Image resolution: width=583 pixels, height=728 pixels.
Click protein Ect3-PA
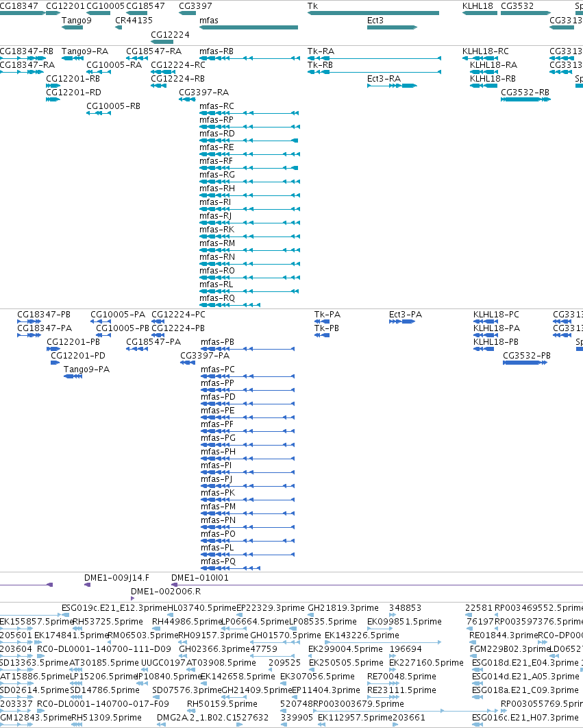(x=406, y=315)
